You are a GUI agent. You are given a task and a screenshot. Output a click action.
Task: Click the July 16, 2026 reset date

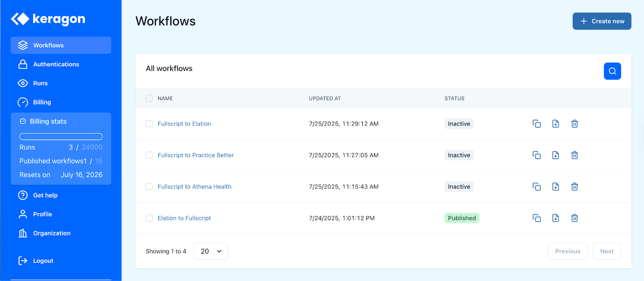click(82, 175)
